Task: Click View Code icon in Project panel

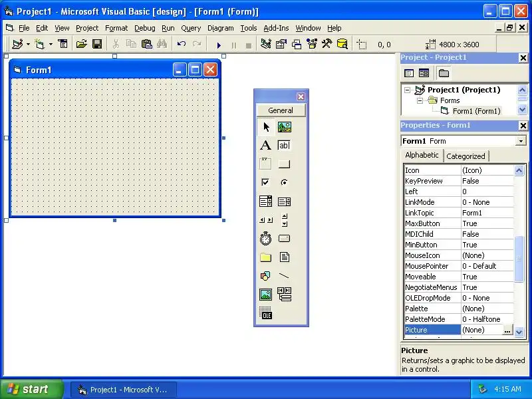Action: click(409, 73)
